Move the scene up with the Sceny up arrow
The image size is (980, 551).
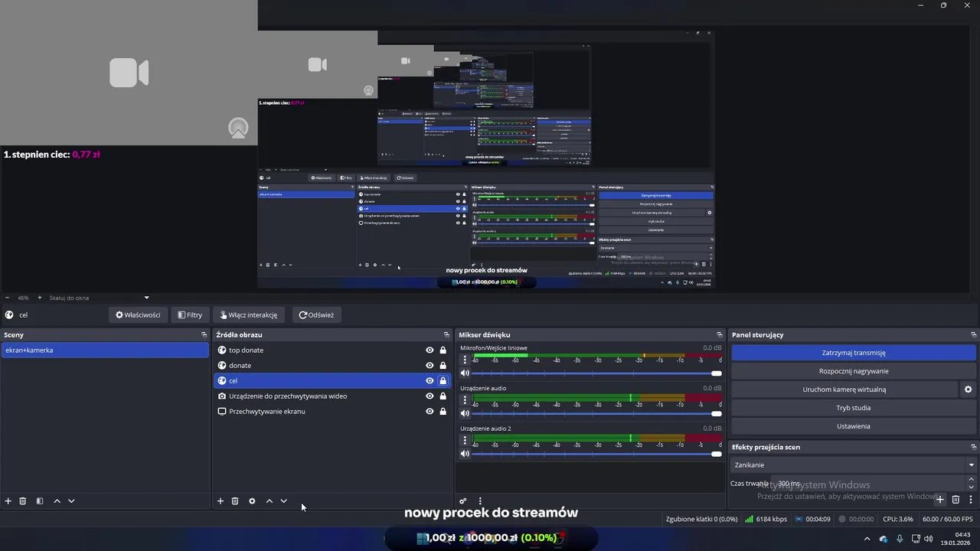[x=57, y=501]
